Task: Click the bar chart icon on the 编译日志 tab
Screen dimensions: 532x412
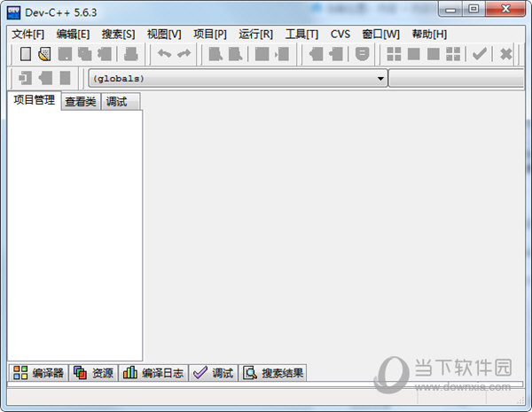Action: coord(130,372)
